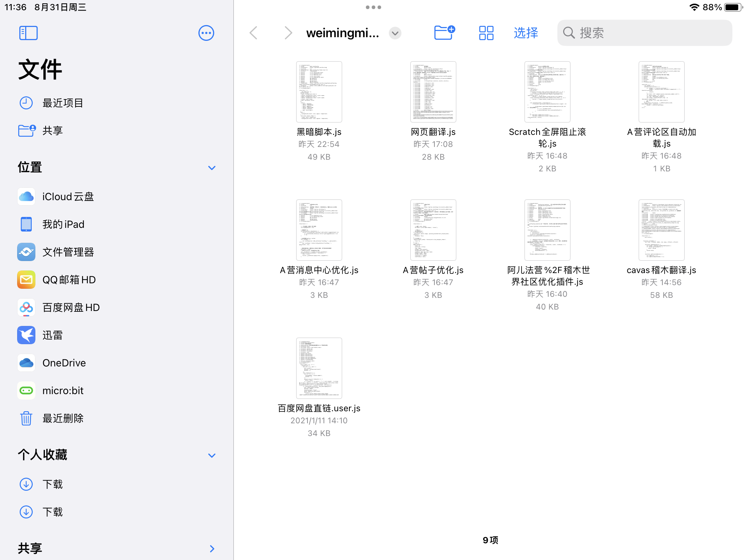Open the sidebar more options ellipsis
747x560 pixels.
click(x=206, y=33)
